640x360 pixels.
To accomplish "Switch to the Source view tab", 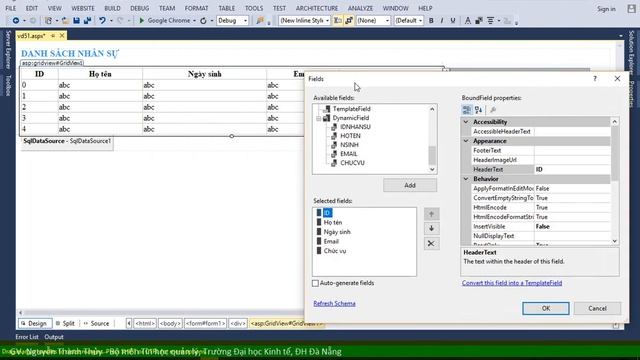I will [97, 323].
